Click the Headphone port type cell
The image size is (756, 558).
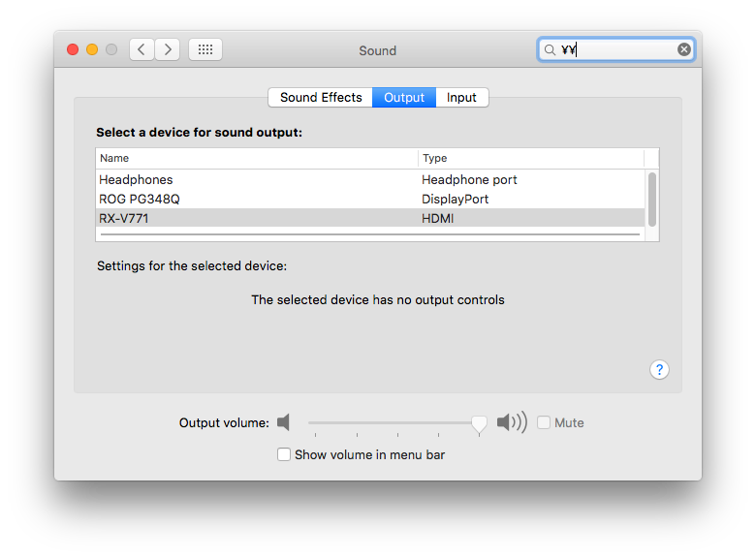pos(469,180)
